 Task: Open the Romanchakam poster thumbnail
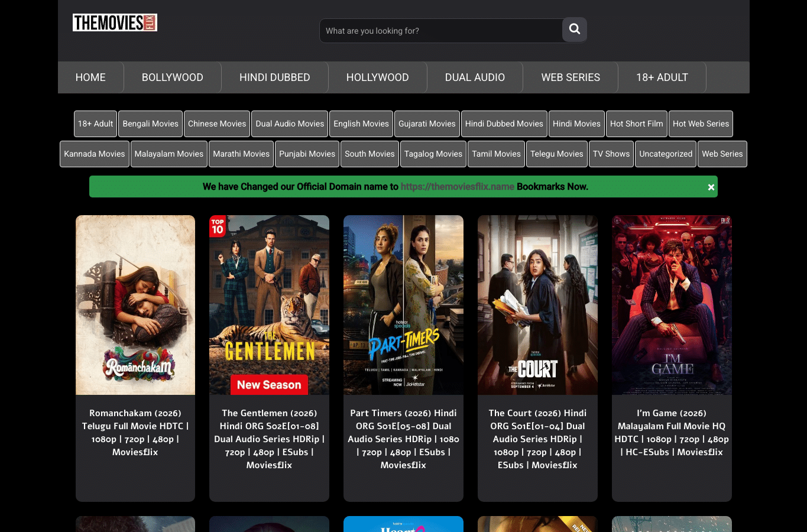pos(135,305)
